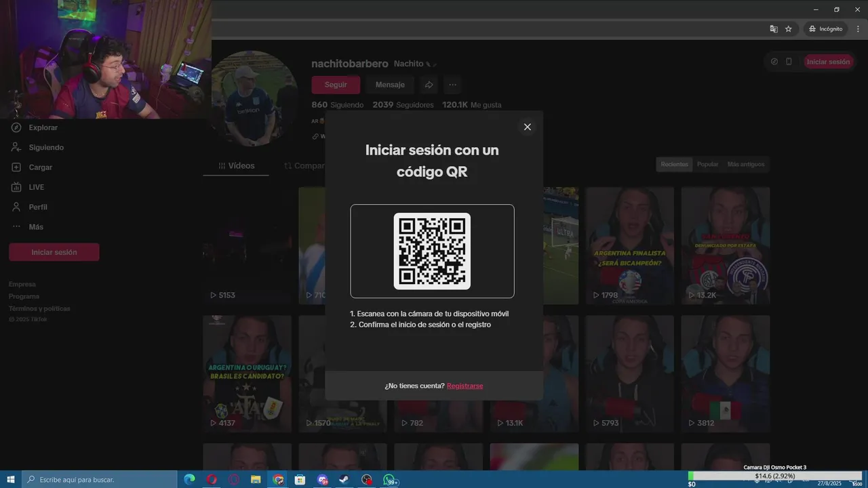Viewport: 868px width, 488px height.
Task: Click the Empresa footer link
Action: [x=22, y=284]
